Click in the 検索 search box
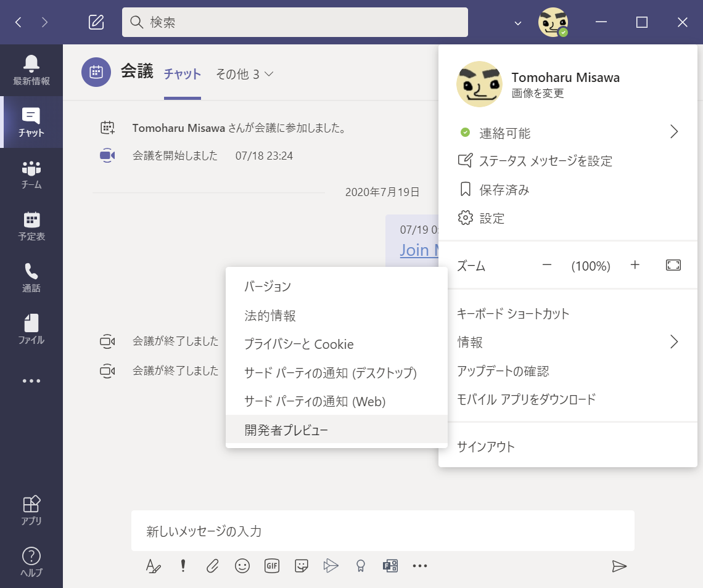Viewport: 703px width, 588px height. [x=295, y=22]
